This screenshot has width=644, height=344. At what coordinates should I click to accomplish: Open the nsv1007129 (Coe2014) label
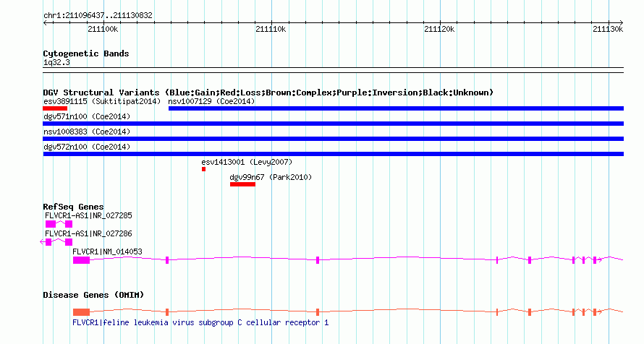tap(211, 101)
